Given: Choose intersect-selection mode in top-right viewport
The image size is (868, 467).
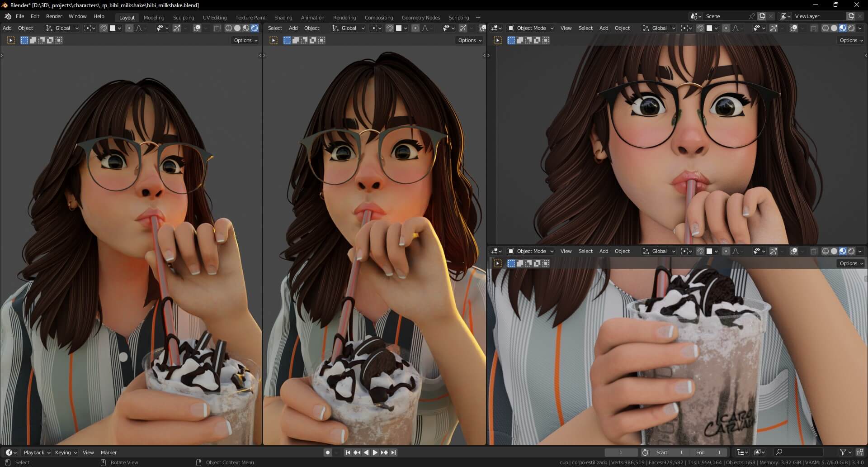Looking at the screenshot, I should [x=546, y=40].
